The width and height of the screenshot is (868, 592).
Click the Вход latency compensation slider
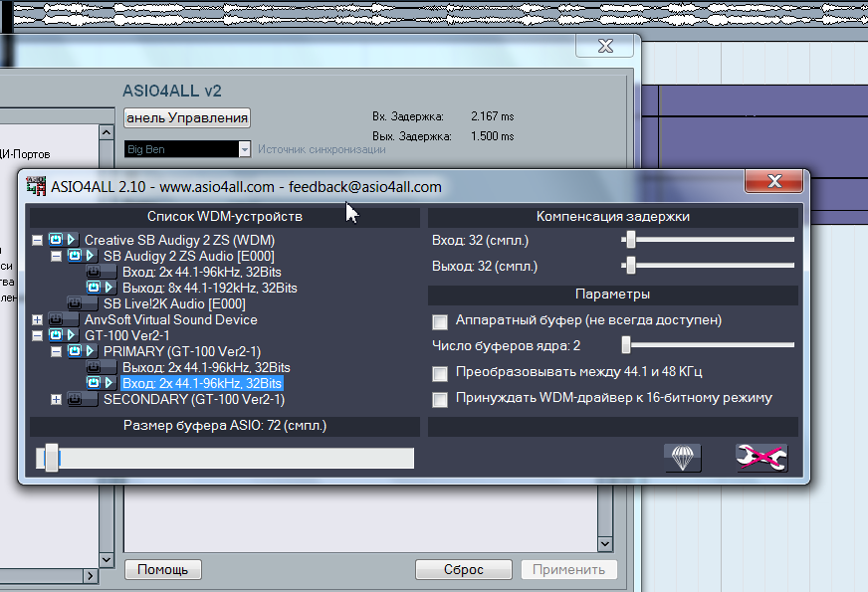708,240
